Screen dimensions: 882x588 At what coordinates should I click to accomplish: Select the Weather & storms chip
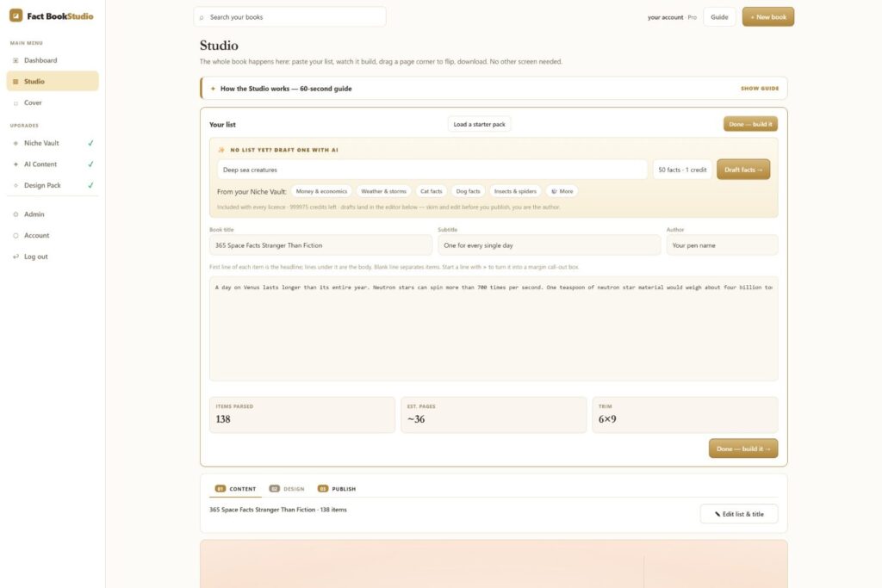(383, 191)
